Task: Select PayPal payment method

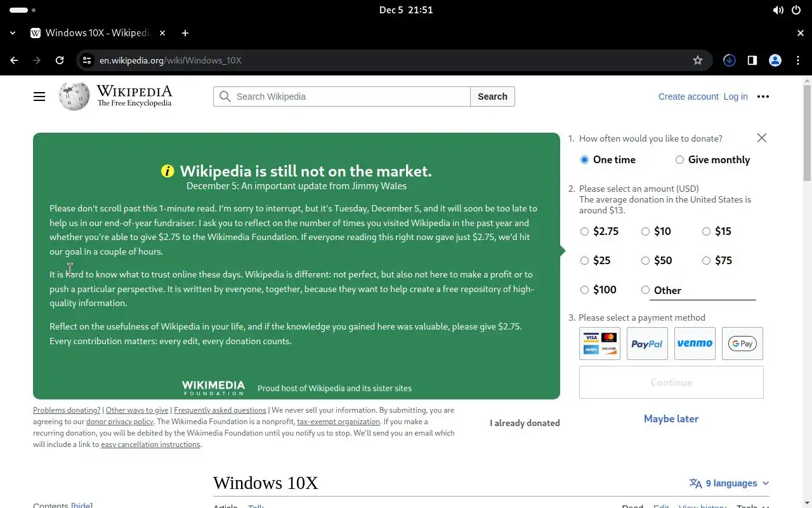Action: [x=647, y=344]
